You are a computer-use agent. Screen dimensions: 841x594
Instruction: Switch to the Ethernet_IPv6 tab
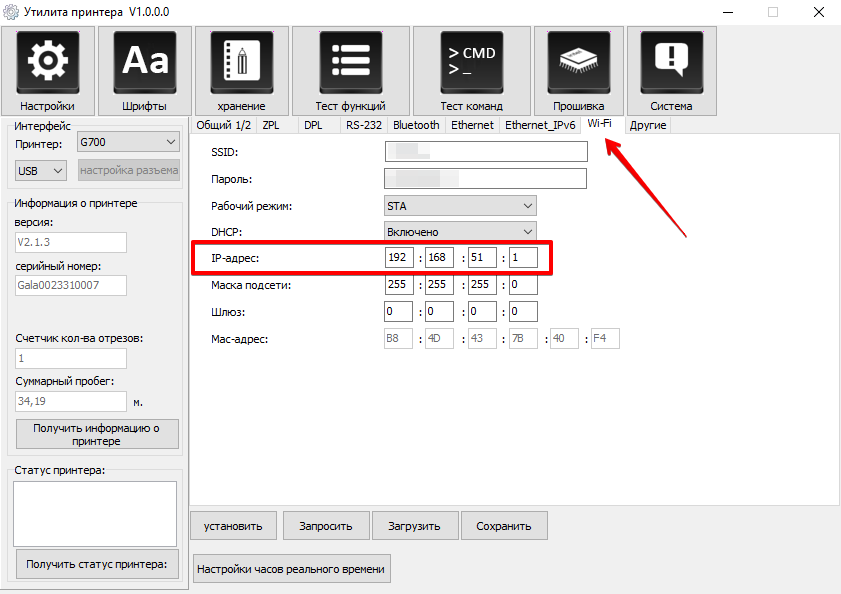coord(540,125)
